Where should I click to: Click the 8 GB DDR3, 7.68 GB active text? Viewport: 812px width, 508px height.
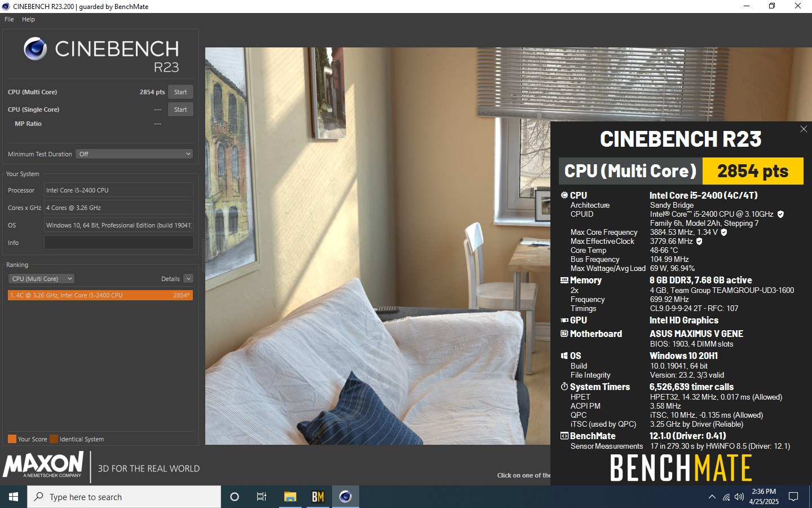[x=701, y=280]
